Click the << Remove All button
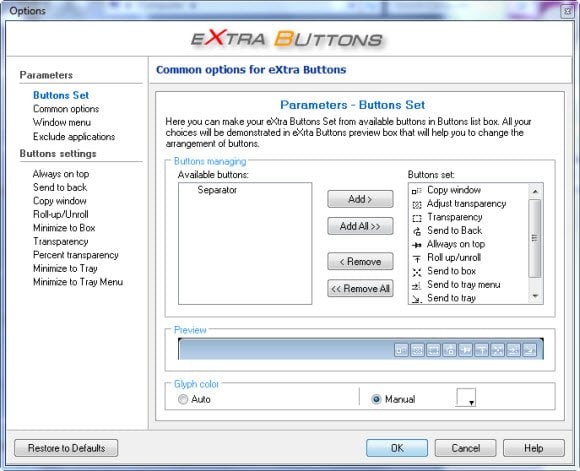This screenshot has width=580, height=471. point(360,289)
